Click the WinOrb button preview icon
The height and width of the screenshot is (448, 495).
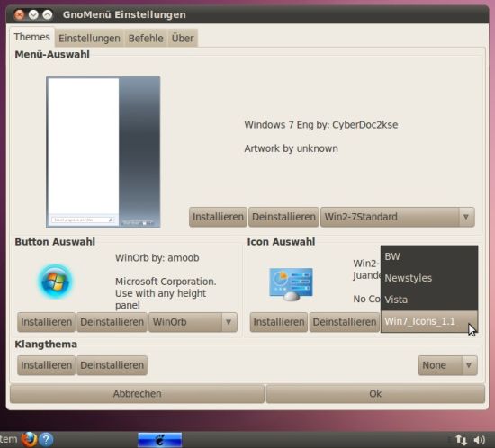point(56,282)
